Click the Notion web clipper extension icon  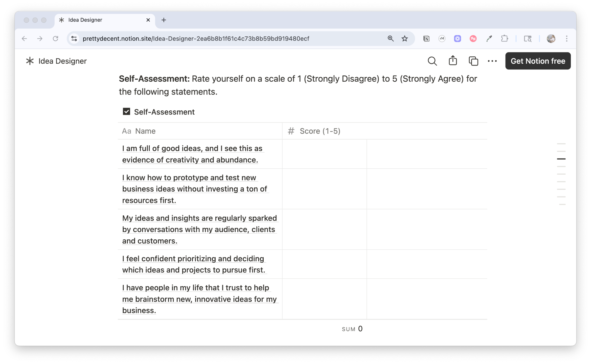(426, 39)
